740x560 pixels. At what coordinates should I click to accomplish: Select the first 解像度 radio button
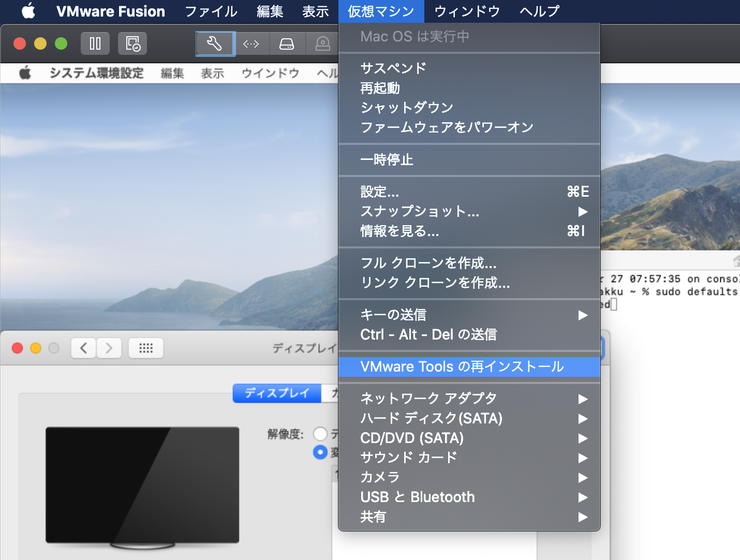coord(320,434)
